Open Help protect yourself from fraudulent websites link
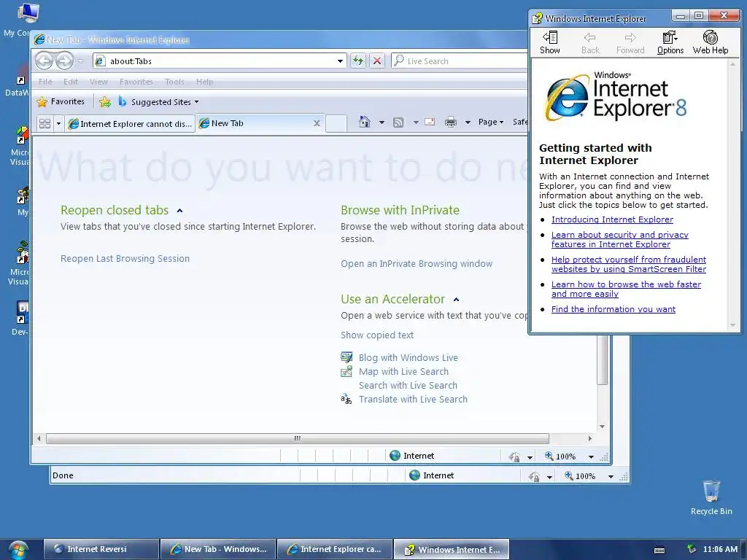 [x=629, y=264]
